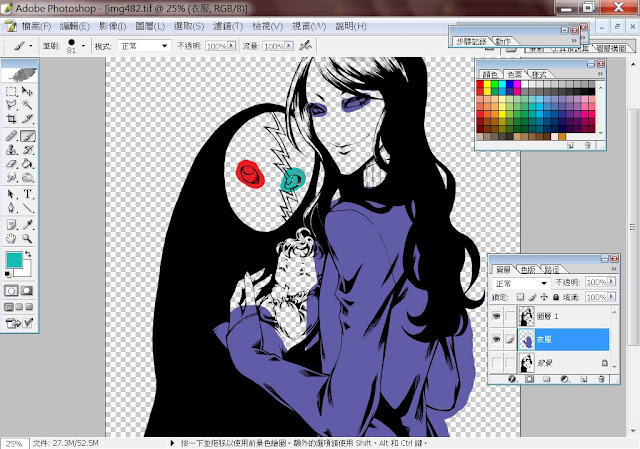Select the Rectangular Marquee tool
The height and width of the screenshot is (449, 640).
[x=11, y=91]
